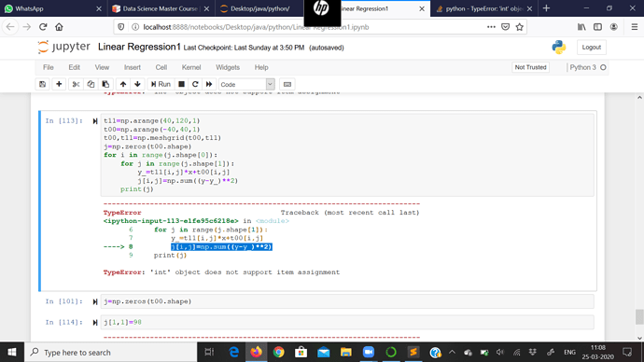The width and height of the screenshot is (644, 362).
Task: Open the Cell menu
Action: click(161, 67)
